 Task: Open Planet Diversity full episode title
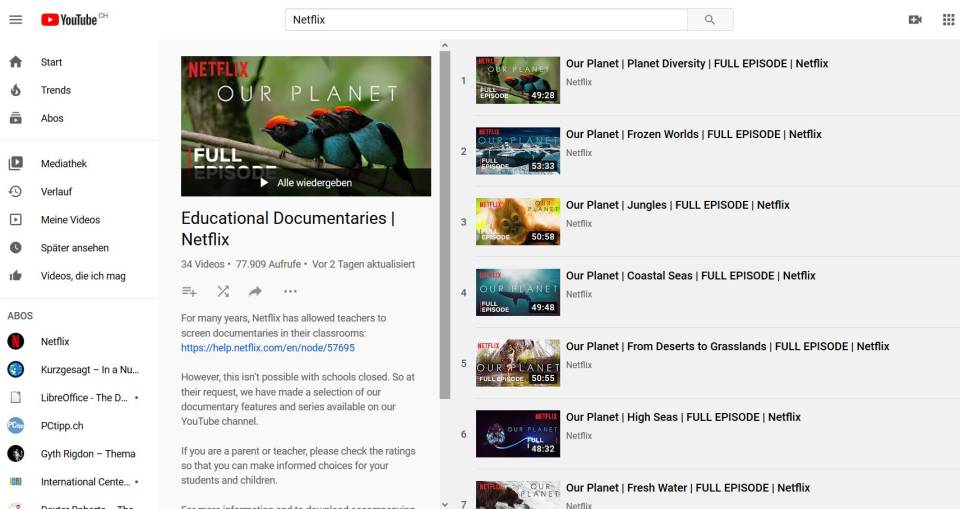coord(697,63)
